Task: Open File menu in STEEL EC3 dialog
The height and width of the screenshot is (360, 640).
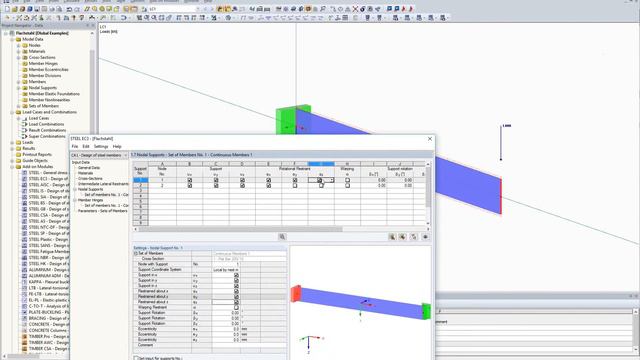Action: click(x=75, y=147)
